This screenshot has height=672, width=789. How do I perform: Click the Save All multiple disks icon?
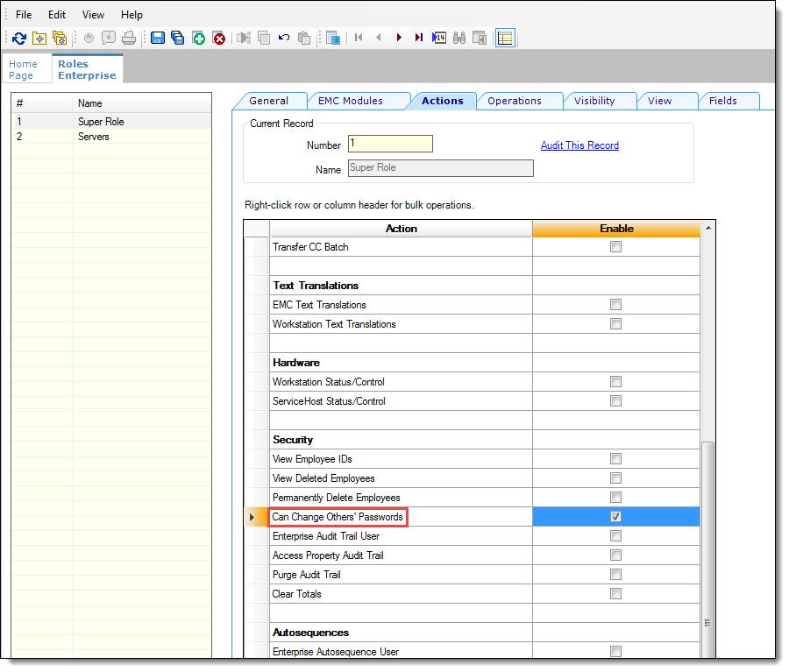(178, 38)
